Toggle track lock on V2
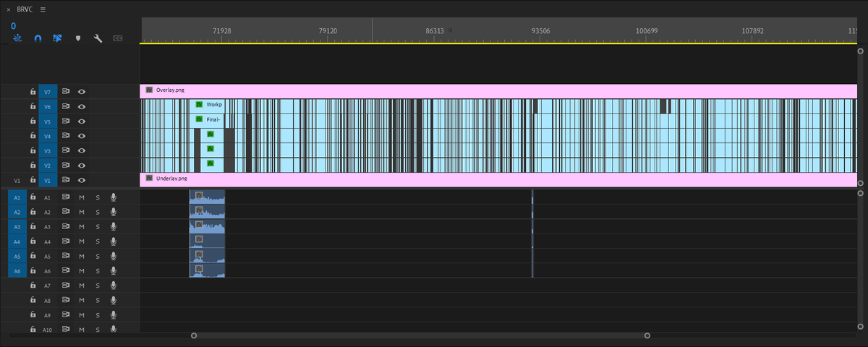868x347 pixels. [33, 166]
